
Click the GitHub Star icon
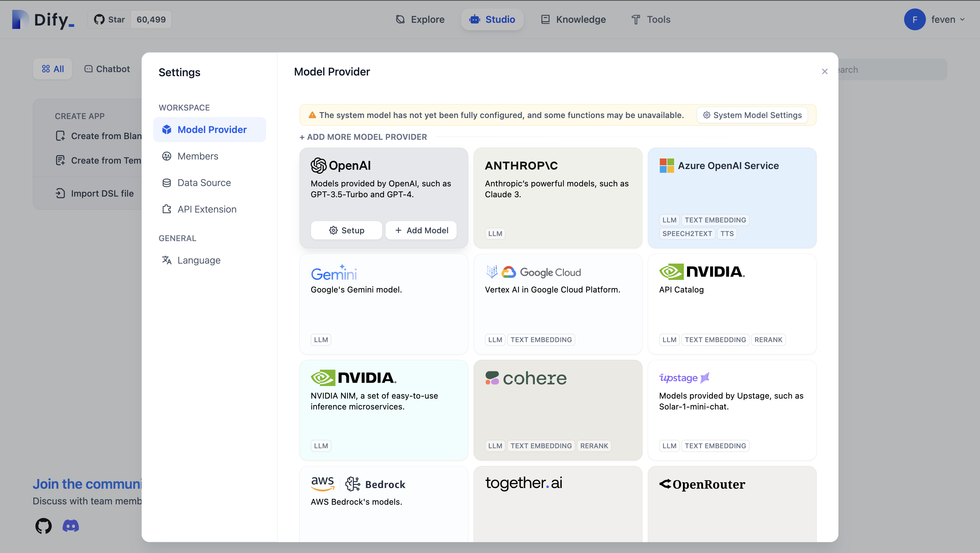99,19
